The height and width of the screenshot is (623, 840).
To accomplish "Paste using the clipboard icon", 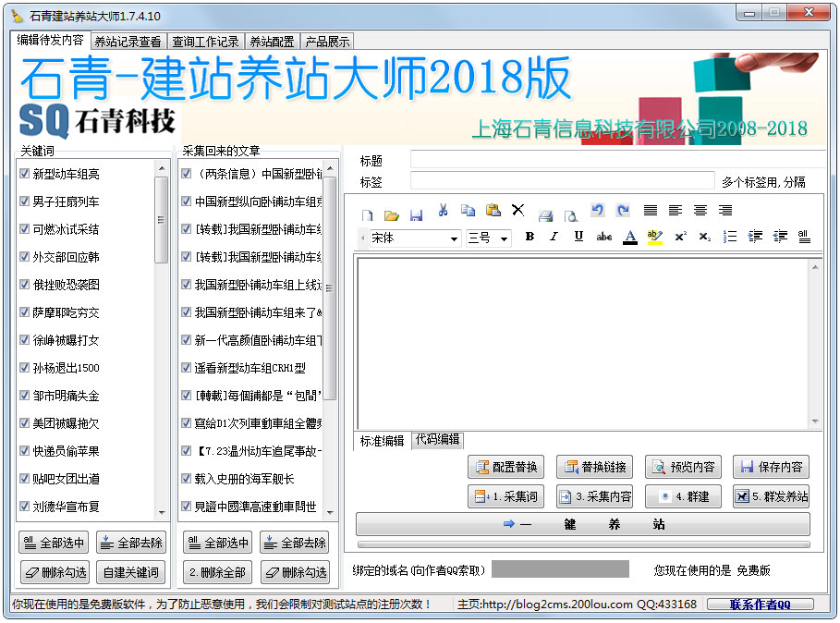I will (x=493, y=210).
